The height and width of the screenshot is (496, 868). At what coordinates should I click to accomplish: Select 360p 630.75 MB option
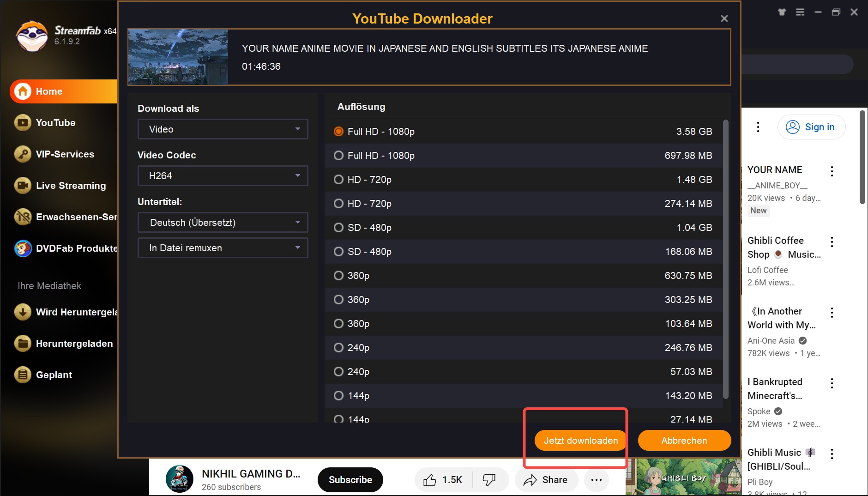(x=524, y=276)
